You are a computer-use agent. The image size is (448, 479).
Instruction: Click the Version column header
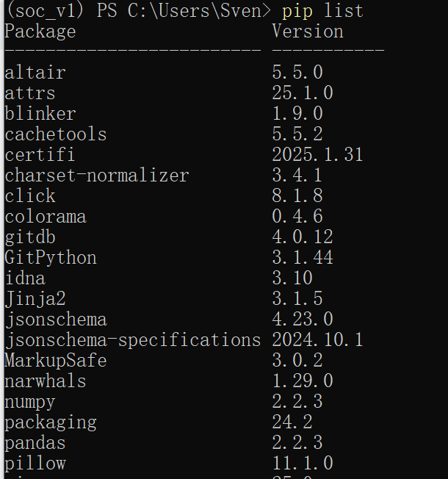[308, 32]
